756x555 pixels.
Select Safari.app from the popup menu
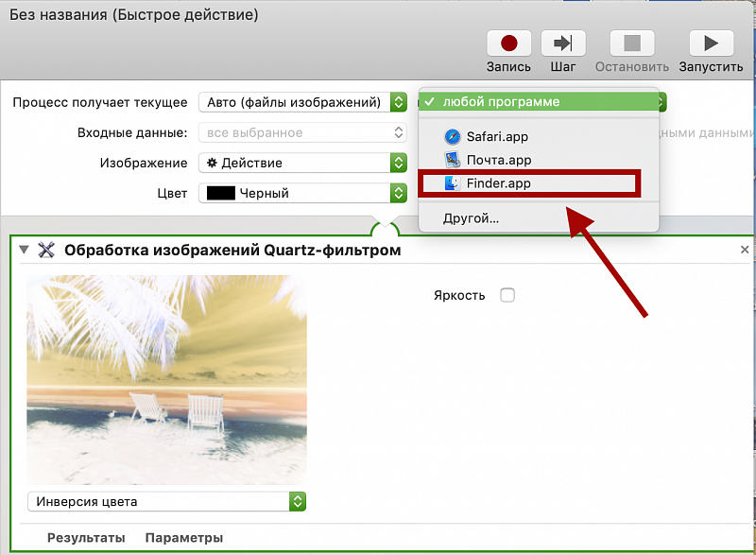coord(538,137)
